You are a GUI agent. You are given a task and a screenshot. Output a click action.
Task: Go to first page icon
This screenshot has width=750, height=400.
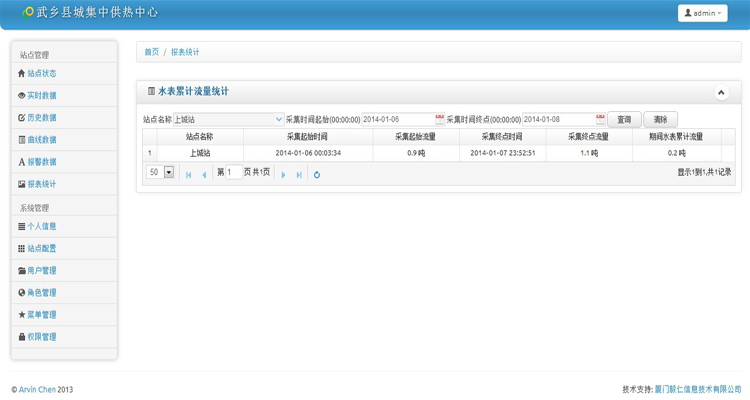pyautogui.click(x=188, y=175)
